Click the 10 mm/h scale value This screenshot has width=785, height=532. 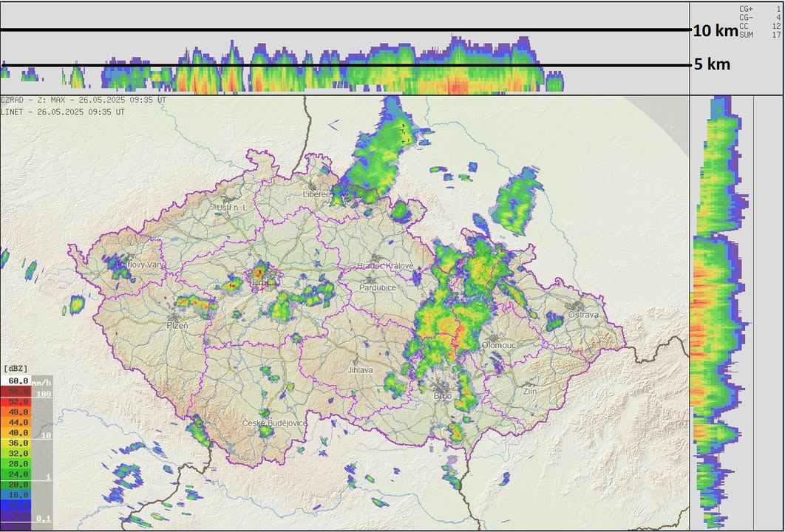[46, 435]
